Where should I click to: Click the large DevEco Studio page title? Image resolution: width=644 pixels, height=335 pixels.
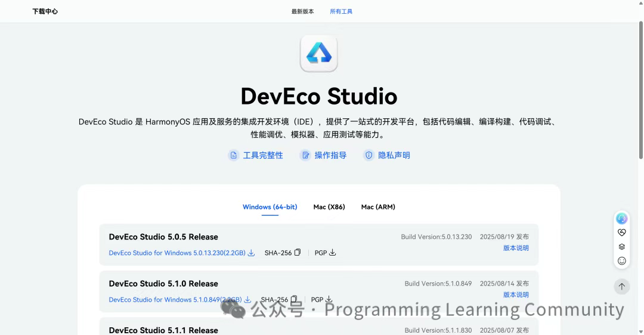coord(318,96)
